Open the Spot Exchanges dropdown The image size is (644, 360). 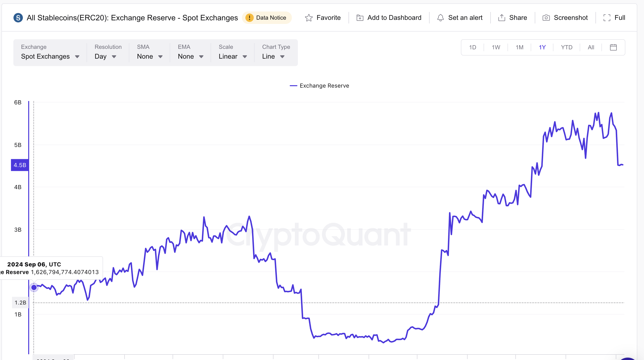click(x=50, y=56)
